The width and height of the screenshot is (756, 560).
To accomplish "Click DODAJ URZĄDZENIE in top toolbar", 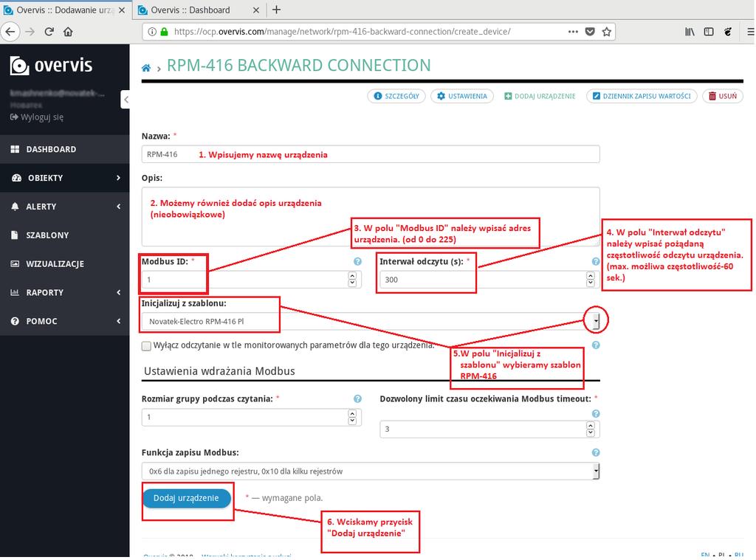I will 540,97.
